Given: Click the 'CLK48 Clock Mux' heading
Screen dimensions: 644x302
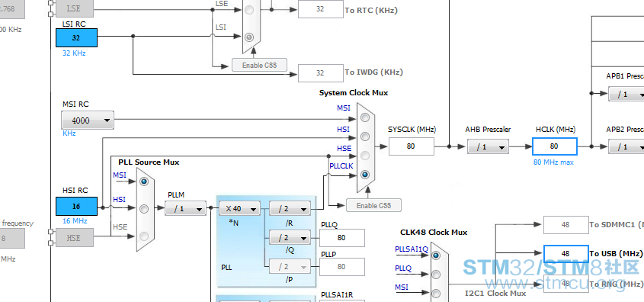Looking at the screenshot, I should (434, 232).
